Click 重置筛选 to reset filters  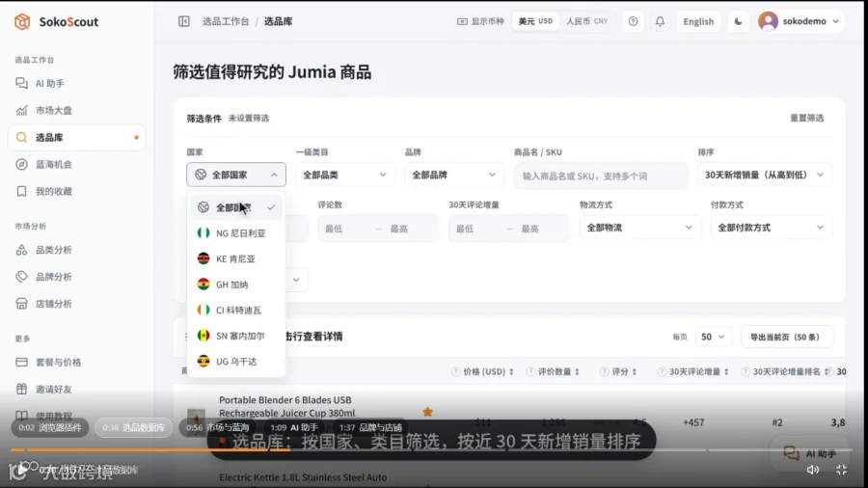tap(806, 118)
